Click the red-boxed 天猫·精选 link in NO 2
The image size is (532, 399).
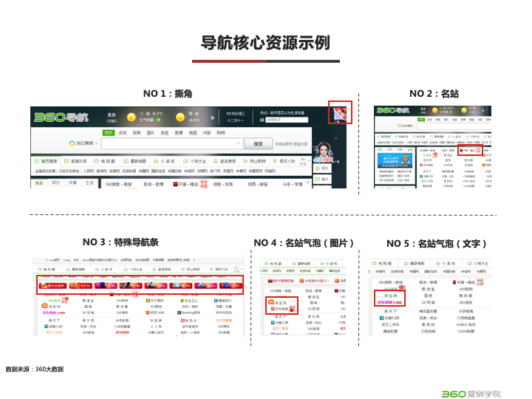(x=470, y=150)
